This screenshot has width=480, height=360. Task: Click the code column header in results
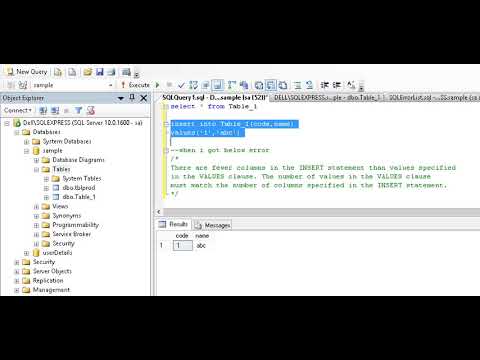pos(182,236)
